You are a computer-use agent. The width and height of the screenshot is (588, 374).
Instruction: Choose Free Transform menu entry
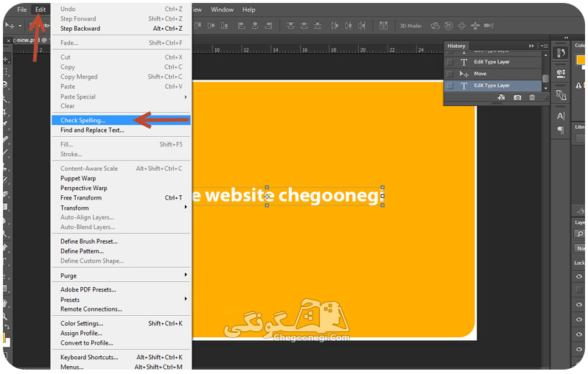[81, 197]
